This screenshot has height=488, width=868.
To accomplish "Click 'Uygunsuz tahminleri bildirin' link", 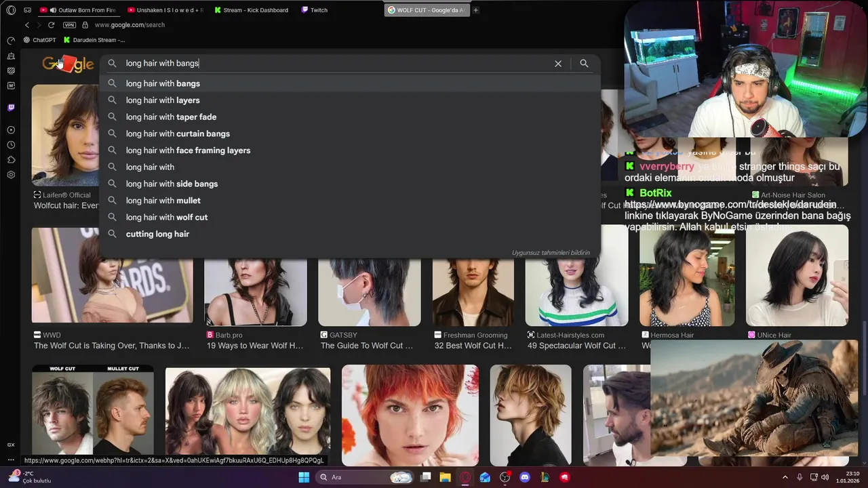I will click(551, 253).
